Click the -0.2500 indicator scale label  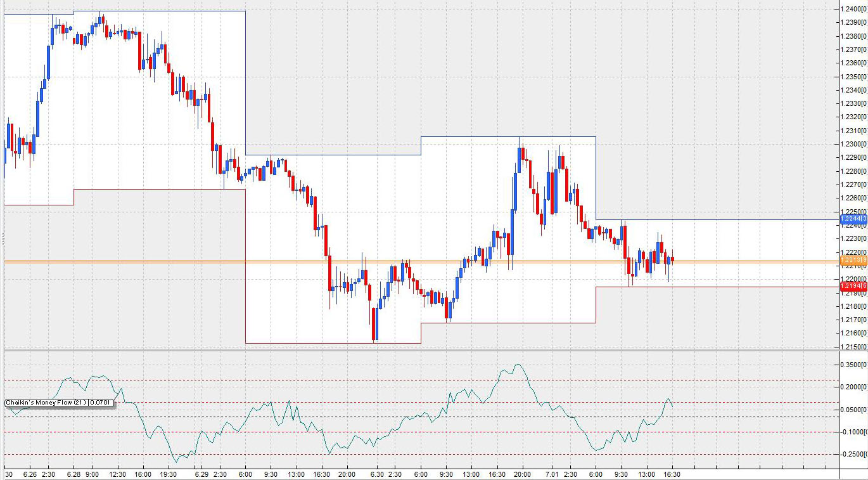pos(854,454)
